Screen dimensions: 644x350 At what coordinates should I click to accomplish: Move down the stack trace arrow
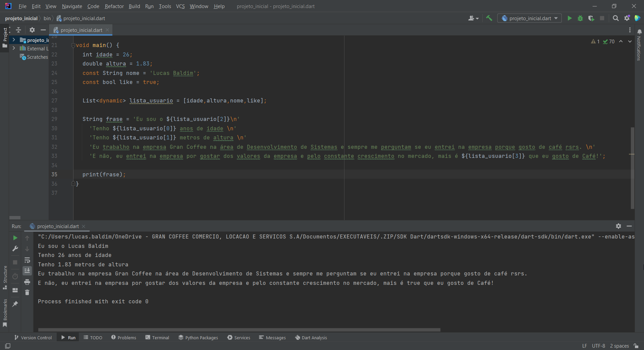tap(27, 249)
